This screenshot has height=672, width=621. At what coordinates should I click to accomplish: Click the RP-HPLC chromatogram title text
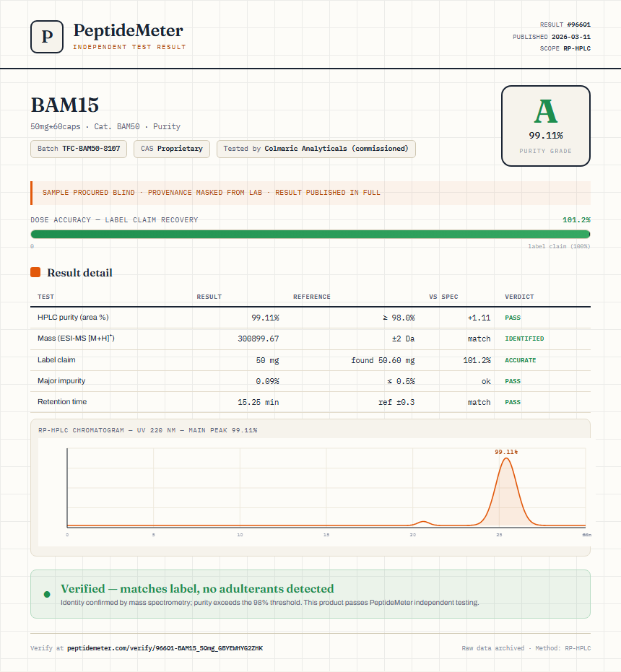tap(147, 430)
